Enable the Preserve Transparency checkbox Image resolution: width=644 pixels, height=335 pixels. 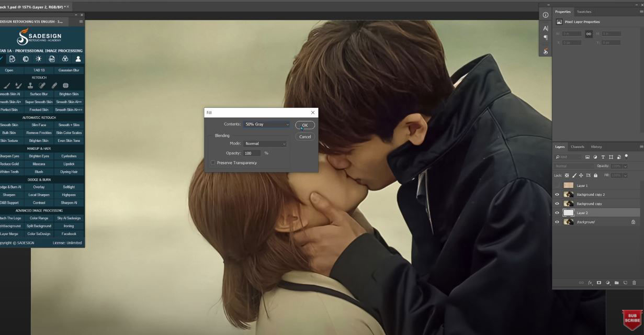coord(213,163)
